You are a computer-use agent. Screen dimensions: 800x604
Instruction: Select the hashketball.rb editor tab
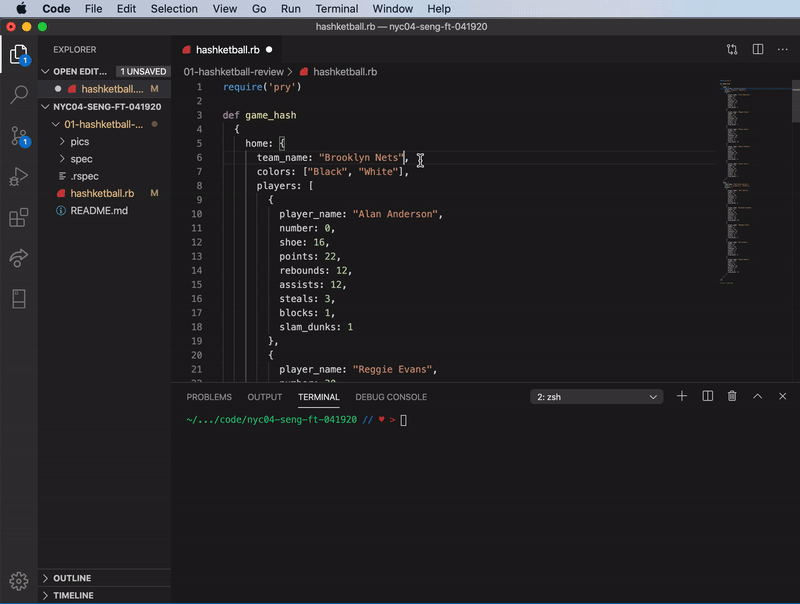click(x=227, y=49)
